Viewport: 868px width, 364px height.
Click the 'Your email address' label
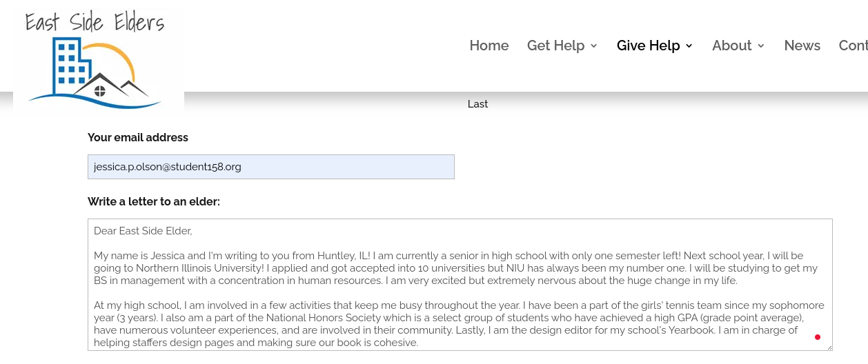point(138,137)
